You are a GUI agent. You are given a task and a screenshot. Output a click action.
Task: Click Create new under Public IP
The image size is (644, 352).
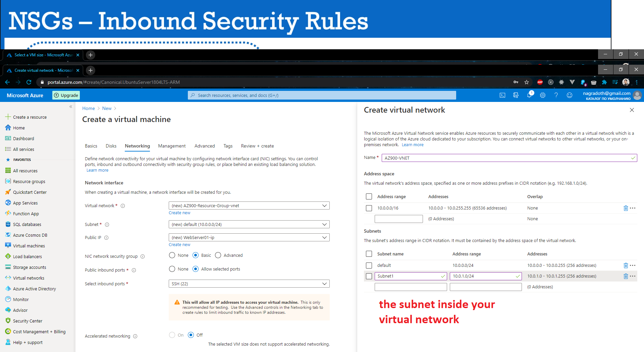pos(179,245)
